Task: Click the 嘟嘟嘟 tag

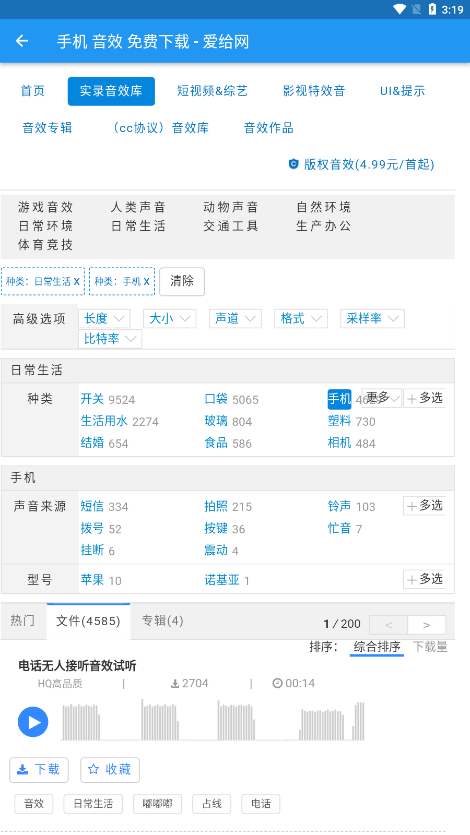Action: (157, 804)
